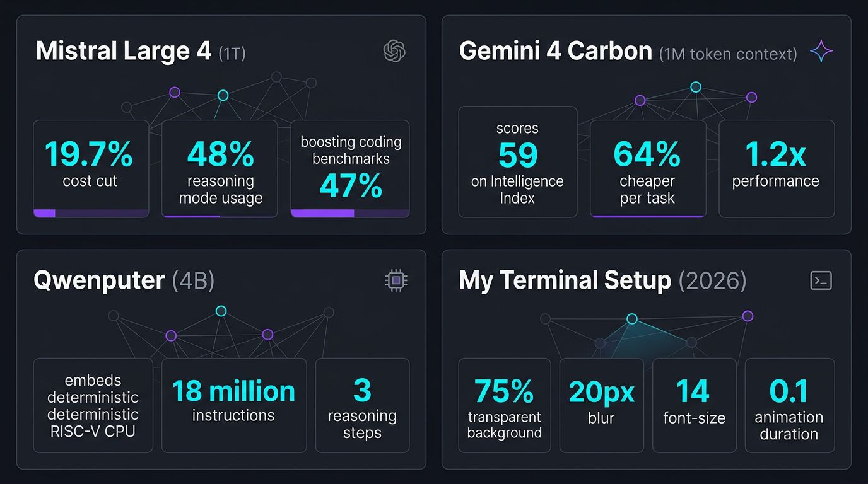Image resolution: width=868 pixels, height=484 pixels.
Task: Click the OpenAI knot icon on Mistral card
Action: click(394, 51)
